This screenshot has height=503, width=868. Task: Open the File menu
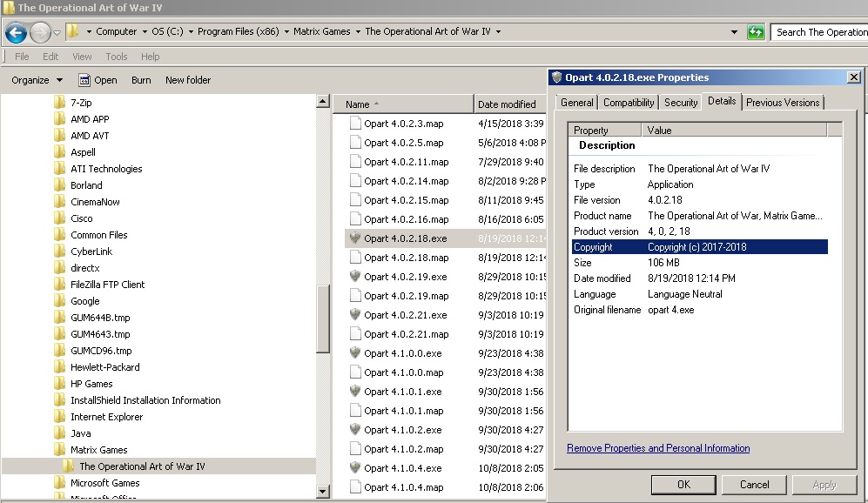point(22,57)
